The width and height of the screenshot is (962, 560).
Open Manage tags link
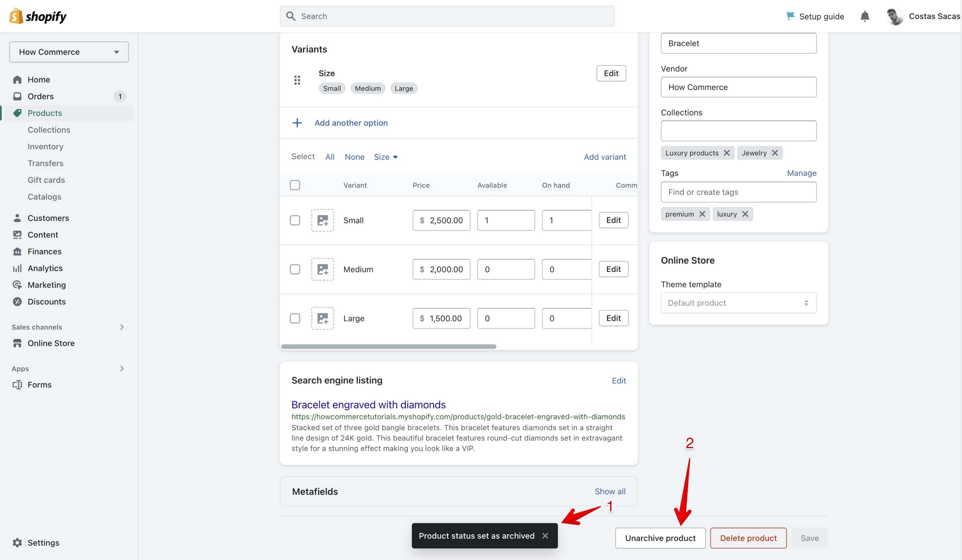(x=801, y=173)
